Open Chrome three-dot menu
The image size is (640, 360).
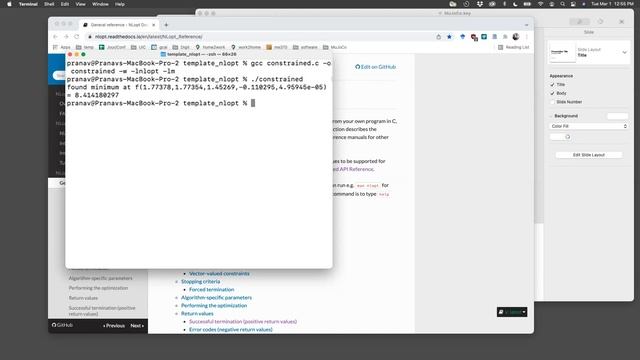[x=527, y=37]
